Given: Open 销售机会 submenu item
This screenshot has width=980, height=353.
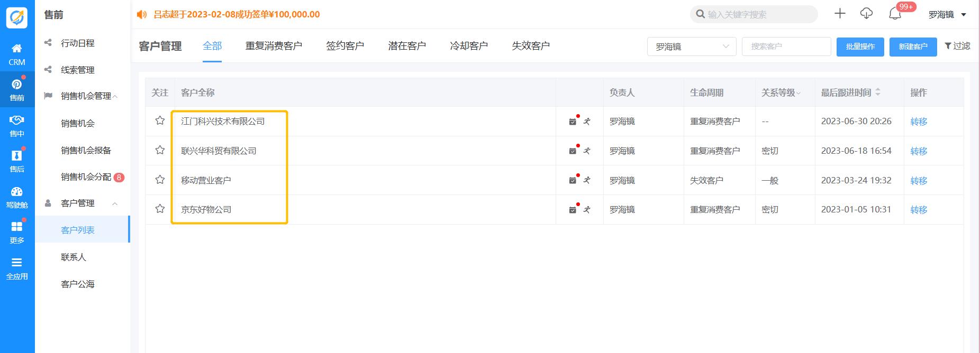Looking at the screenshot, I should point(78,124).
